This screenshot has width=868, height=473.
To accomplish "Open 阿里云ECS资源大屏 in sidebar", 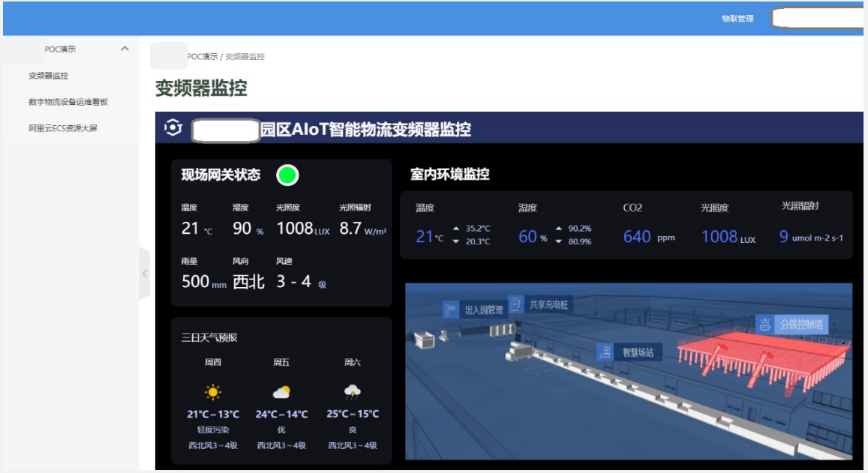I will [63, 128].
